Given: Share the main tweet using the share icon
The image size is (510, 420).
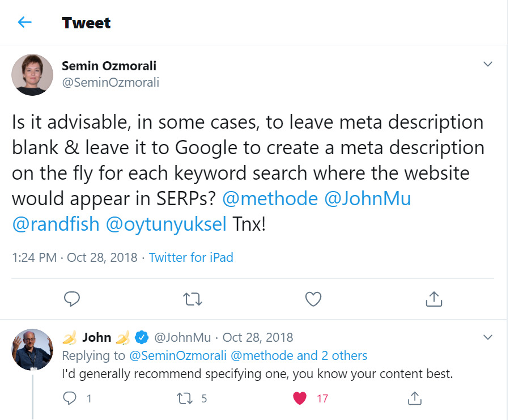Looking at the screenshot, I should tap(433, 299).
